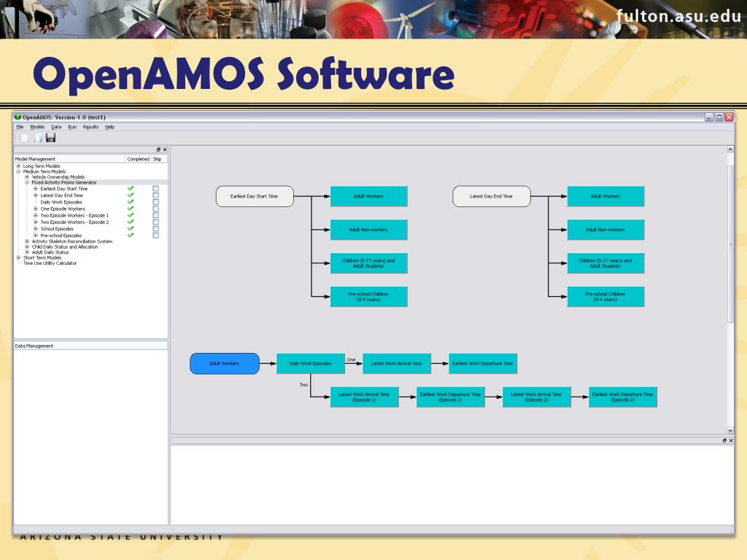
Task: Check Skip for Two Episode Workers - Episode 2
Action: coord(156,222)
